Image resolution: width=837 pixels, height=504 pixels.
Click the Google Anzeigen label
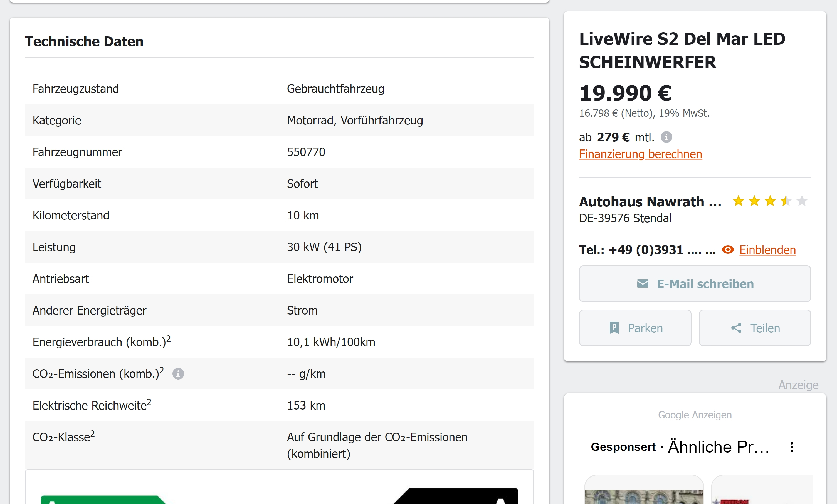coord(695,415)
